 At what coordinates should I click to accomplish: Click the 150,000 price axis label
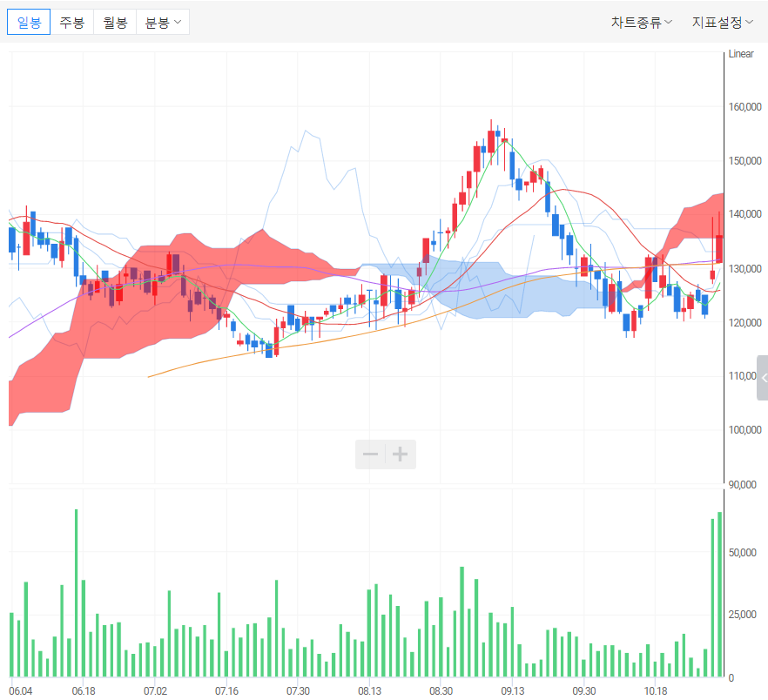point(744,161)
